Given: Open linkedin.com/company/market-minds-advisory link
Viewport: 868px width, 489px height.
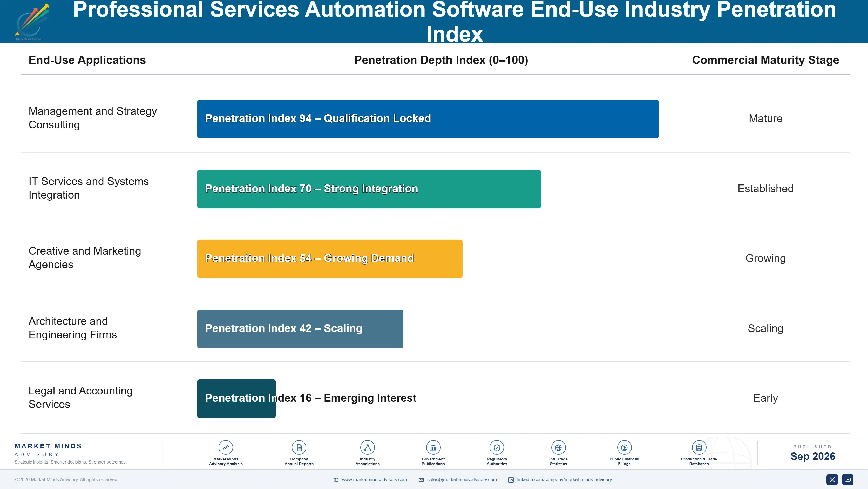Looking at the screenshot, I should (564, 480).
